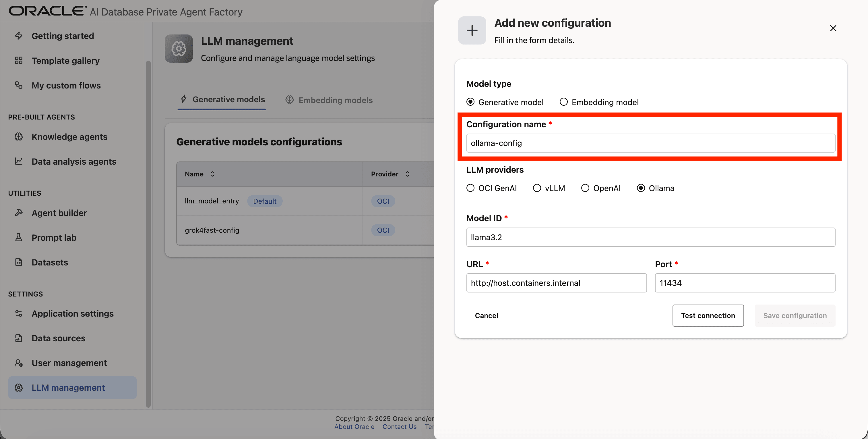Select the Prompt lab flask icon
Viewport: 868px width, 439px height.
click(x=19, y=237)
